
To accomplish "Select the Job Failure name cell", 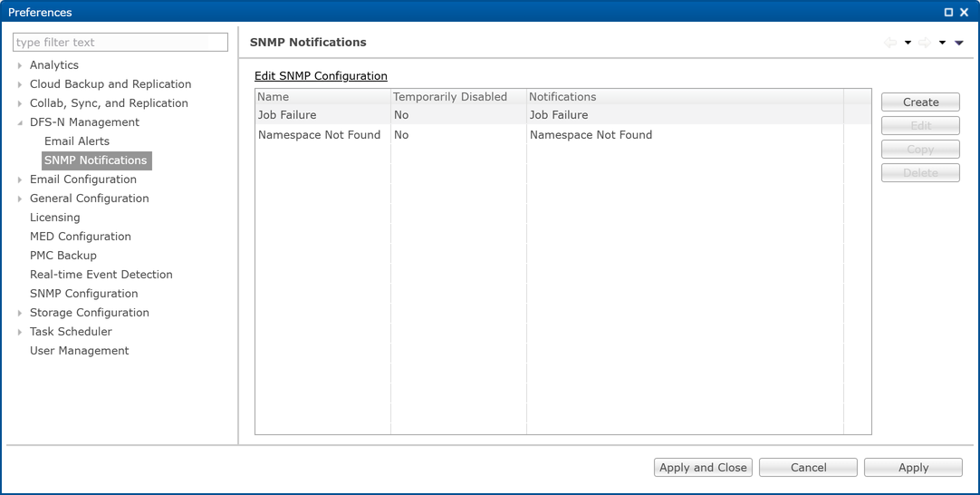I will tap(322, 115).
